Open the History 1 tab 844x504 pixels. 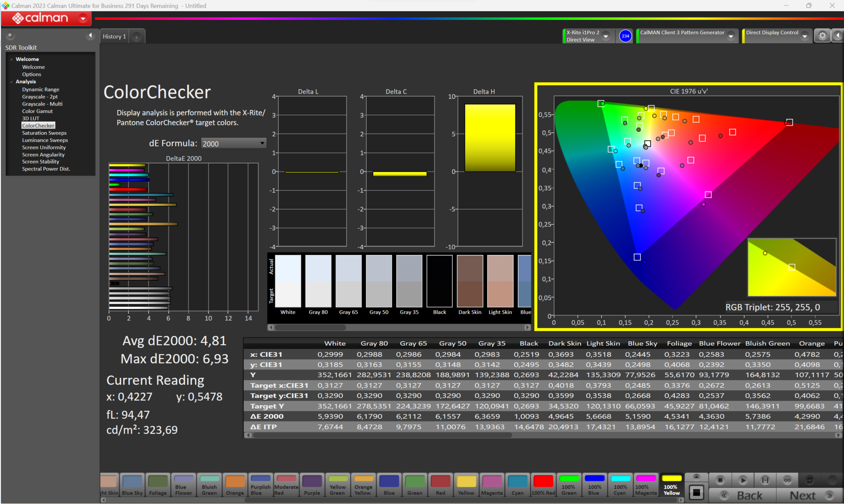click(114, 36)
